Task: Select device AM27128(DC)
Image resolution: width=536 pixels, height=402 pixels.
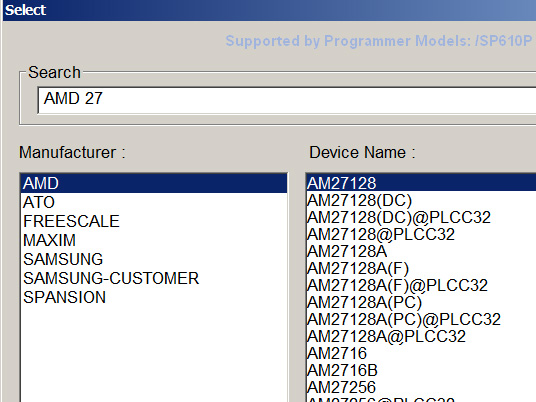Action: click(421, 200)
